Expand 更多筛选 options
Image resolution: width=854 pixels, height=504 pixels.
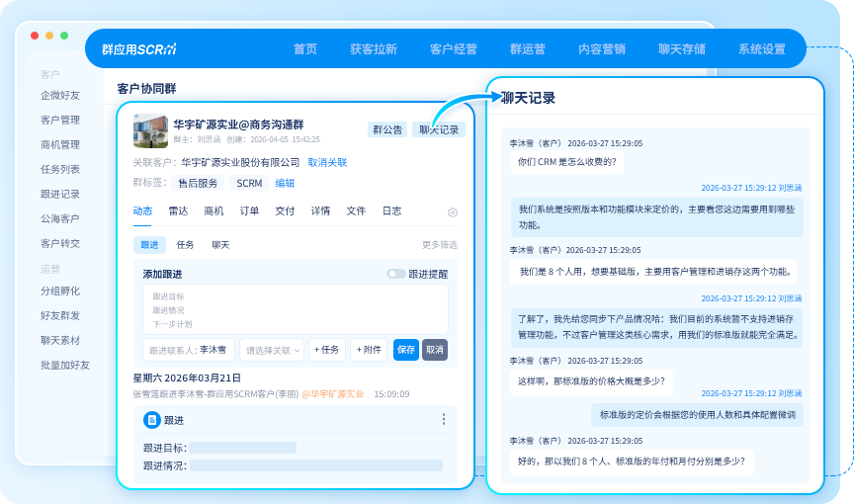(x=440, y=245)
